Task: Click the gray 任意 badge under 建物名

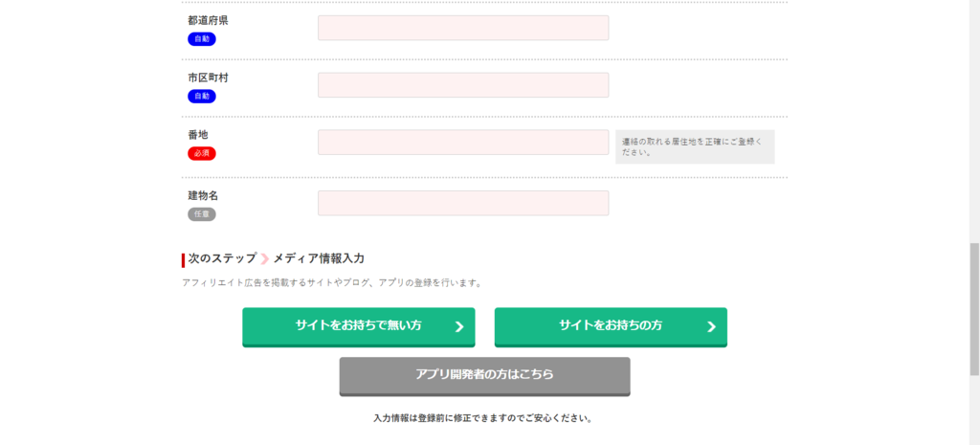Action: tap(202, 213)
